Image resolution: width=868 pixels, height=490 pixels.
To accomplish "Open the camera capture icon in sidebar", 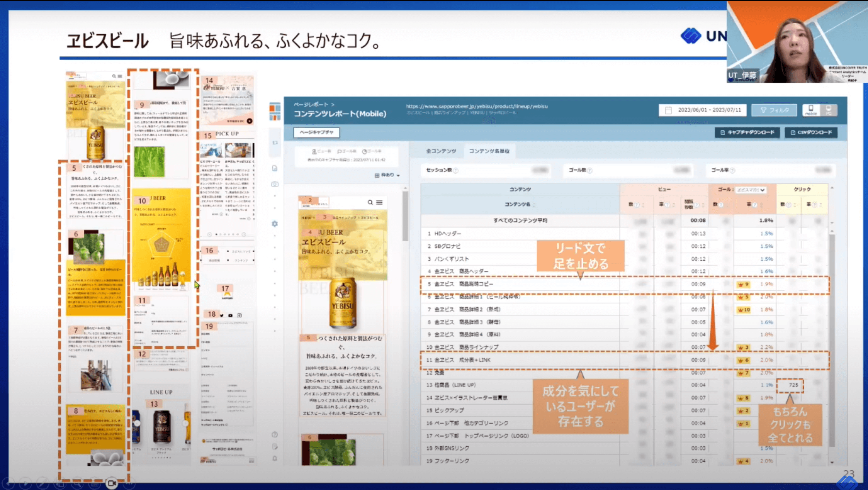I will point(275,184).
